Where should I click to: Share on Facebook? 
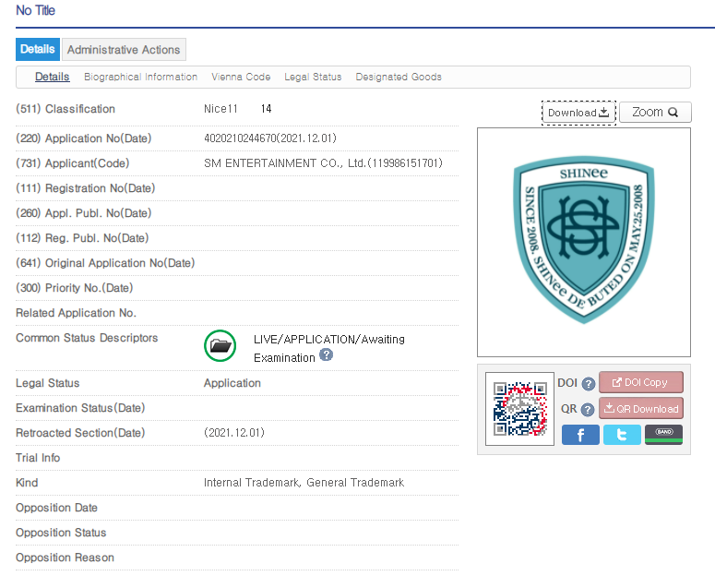pos(580,435)
